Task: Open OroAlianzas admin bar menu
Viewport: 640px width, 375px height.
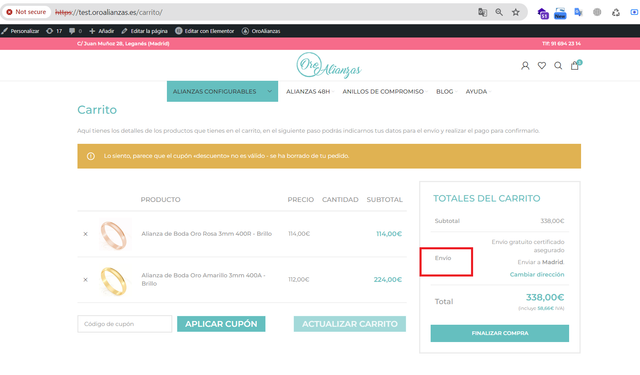Action: point(261,31)
